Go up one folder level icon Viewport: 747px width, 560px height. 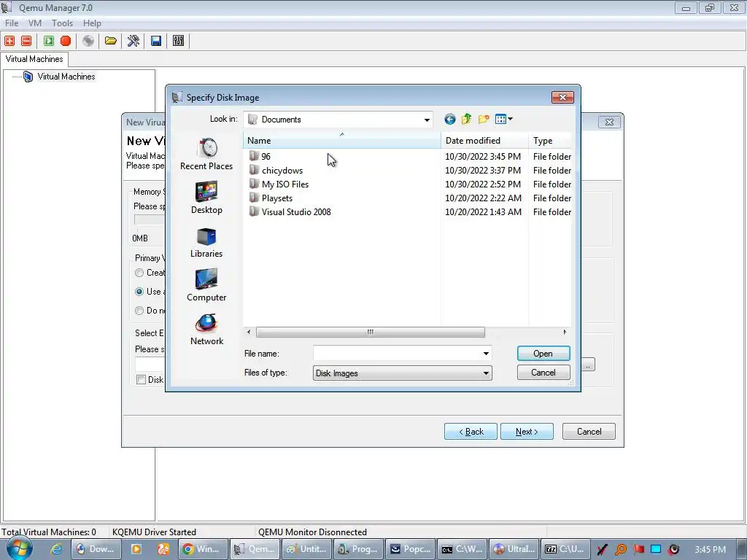[x=466, y=119]
